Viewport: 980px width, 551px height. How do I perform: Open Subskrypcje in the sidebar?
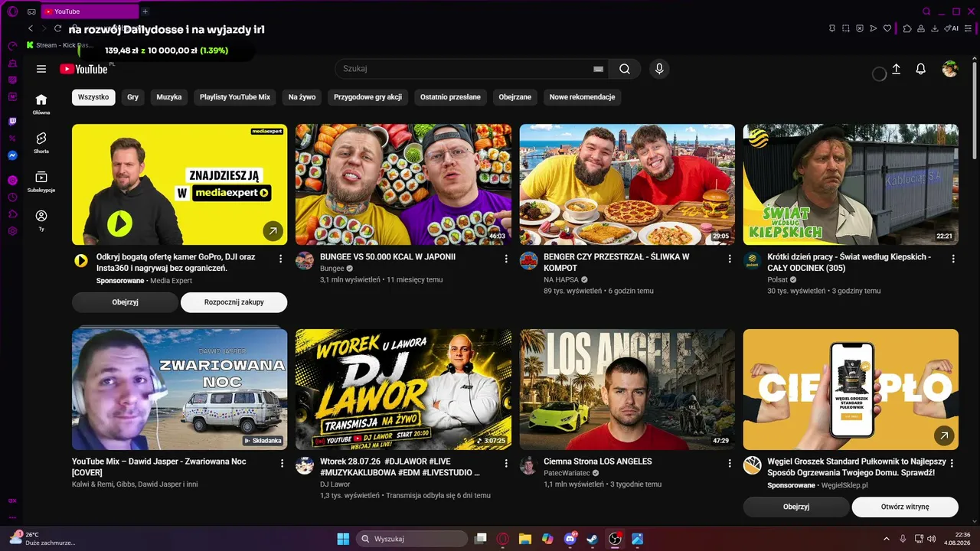point(41,181)
